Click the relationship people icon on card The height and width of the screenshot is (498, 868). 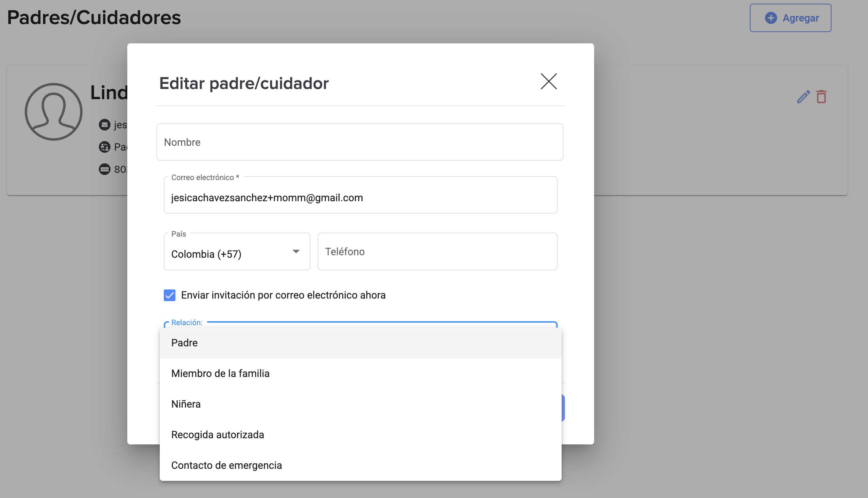pos(105,147)
